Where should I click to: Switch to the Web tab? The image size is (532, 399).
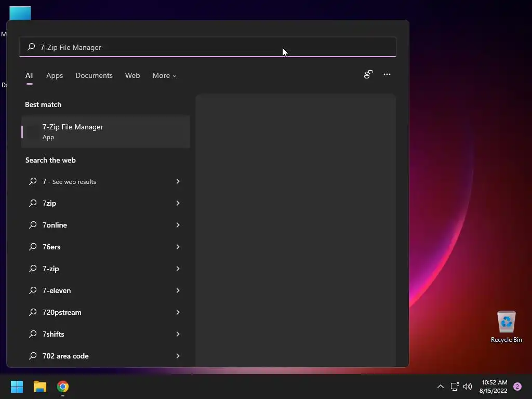pos(132,75)
